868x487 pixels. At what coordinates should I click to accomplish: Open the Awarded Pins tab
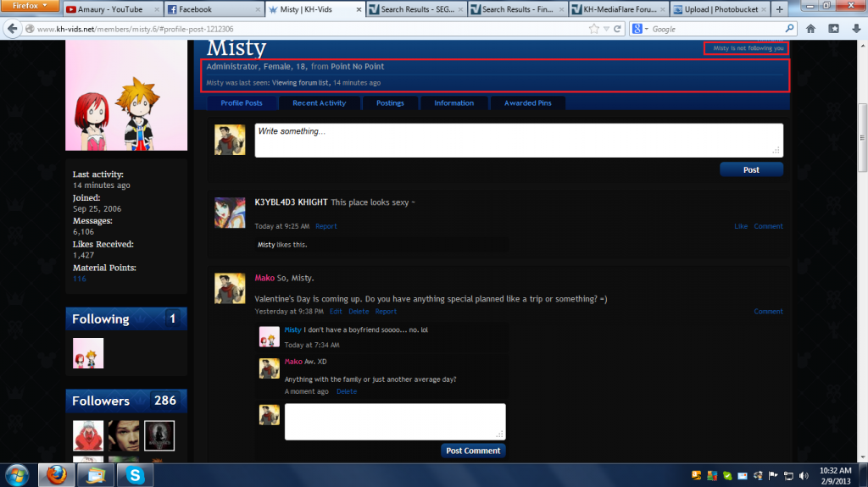pyautogui.click(x=527, y=103)
